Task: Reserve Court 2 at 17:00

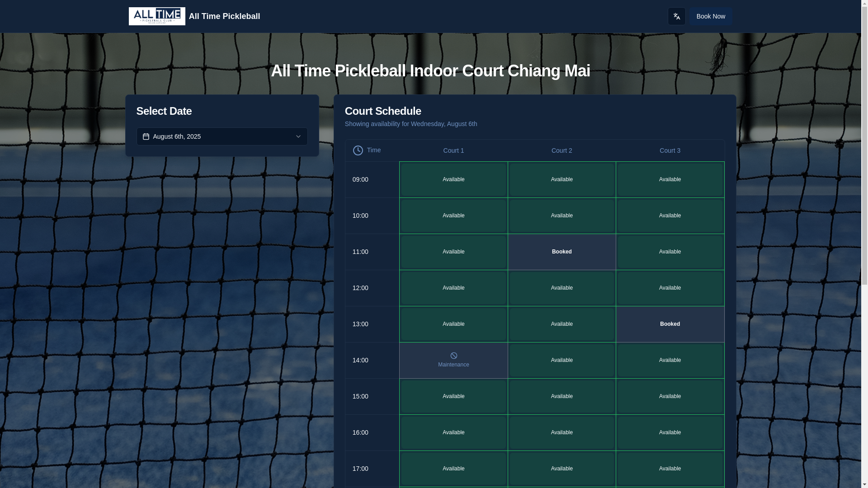Action: point(561,469)
